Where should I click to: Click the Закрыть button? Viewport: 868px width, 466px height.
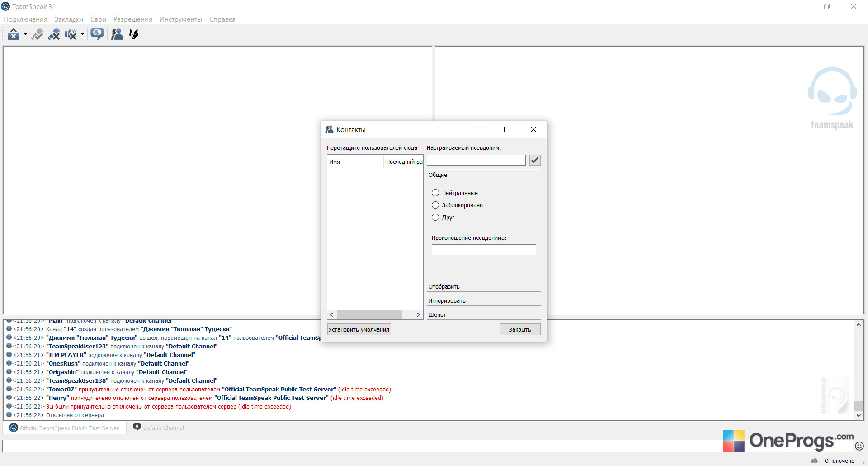(520, 329)
